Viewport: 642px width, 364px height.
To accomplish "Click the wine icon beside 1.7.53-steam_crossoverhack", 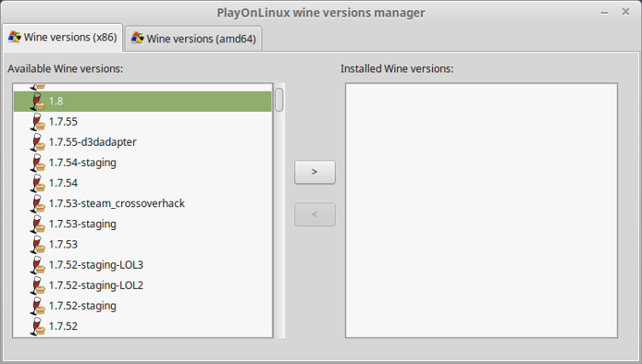I will (x=38, y=204).
